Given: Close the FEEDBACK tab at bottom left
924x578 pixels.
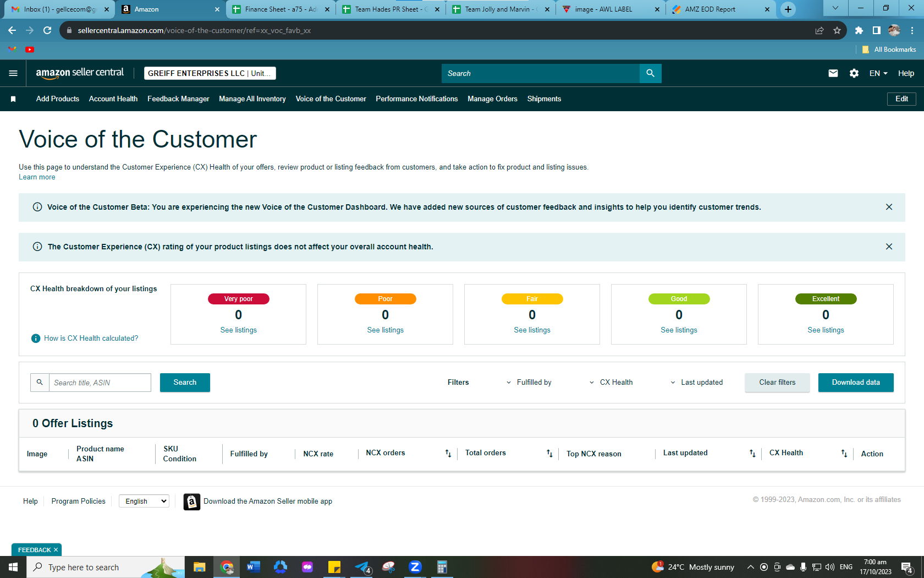Looking at the screenshot, I should pyautogui.click(x=56, y=550).
